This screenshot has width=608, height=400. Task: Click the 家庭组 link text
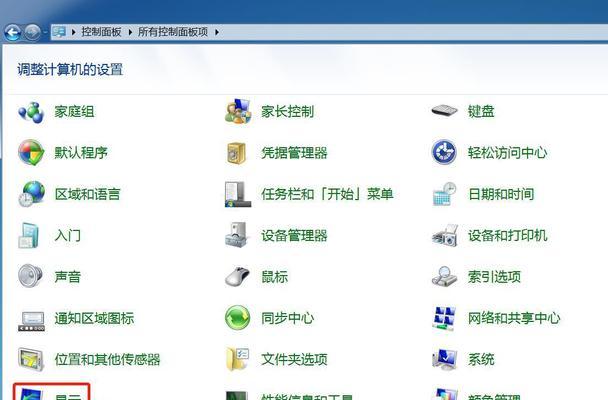pyautogui.click(x=74, y=112)
